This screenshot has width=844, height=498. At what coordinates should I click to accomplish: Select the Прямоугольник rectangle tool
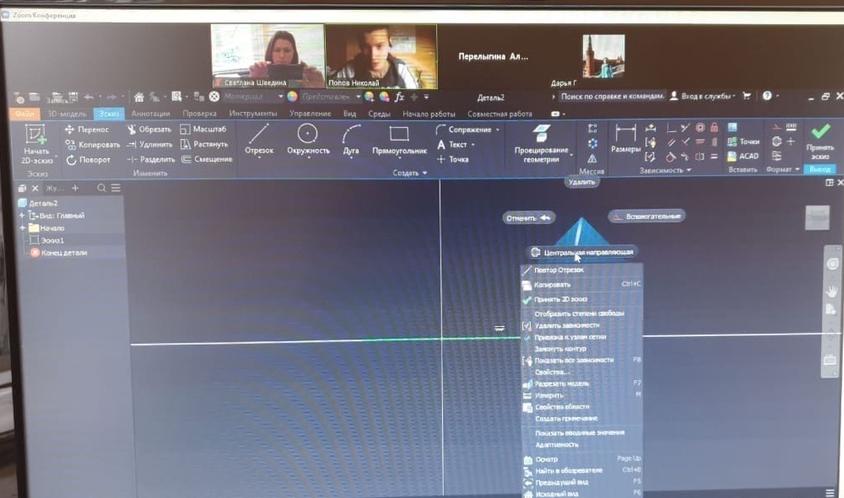tap(399, 140)
